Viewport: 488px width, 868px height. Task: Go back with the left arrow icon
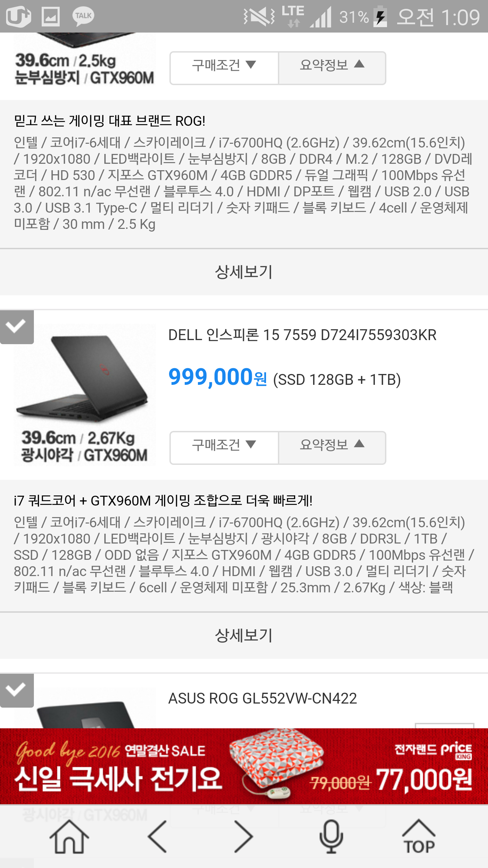(x=157, y=836)
